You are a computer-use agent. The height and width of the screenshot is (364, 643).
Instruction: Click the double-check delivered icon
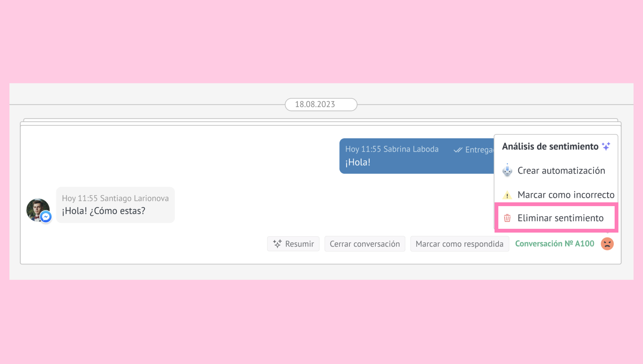pos(458,150)
